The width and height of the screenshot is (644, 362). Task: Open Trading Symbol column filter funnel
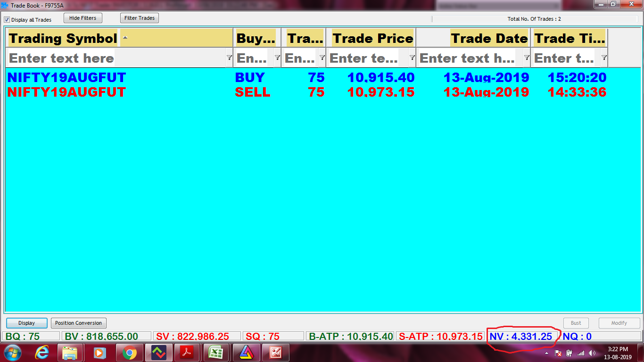coord(229,58)
